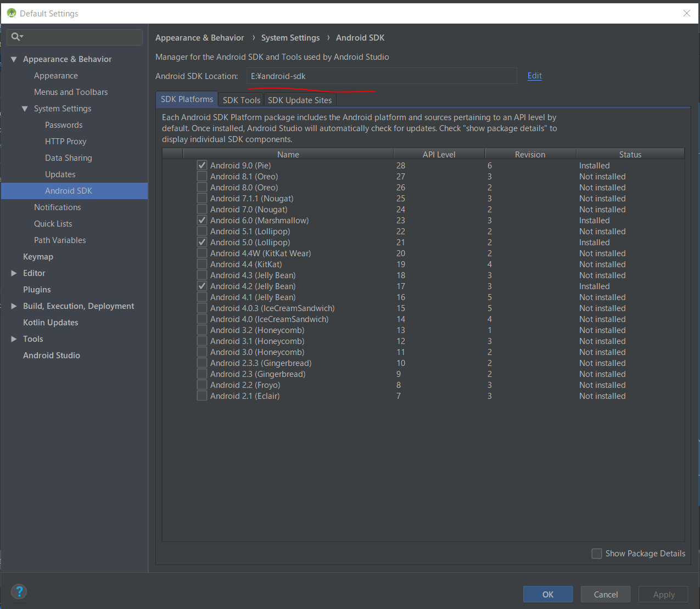
Task: Expand the Tools tree node
Action: pyautogui.click(x=14, y=339)
